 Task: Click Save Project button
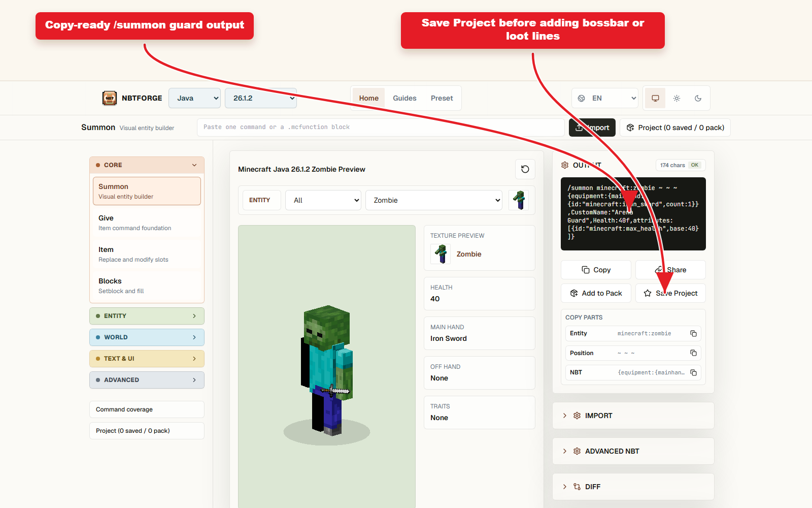tap(670, 293)
